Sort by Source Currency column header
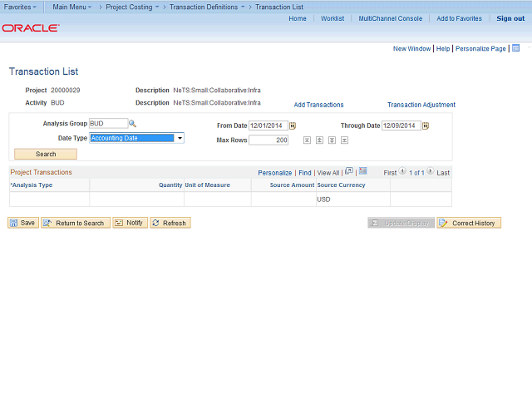 pos(341,185)
